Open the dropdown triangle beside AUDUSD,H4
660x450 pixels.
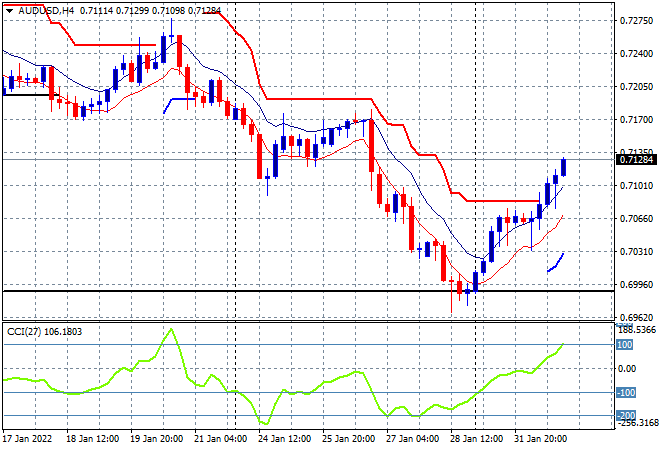pos(9,11)
